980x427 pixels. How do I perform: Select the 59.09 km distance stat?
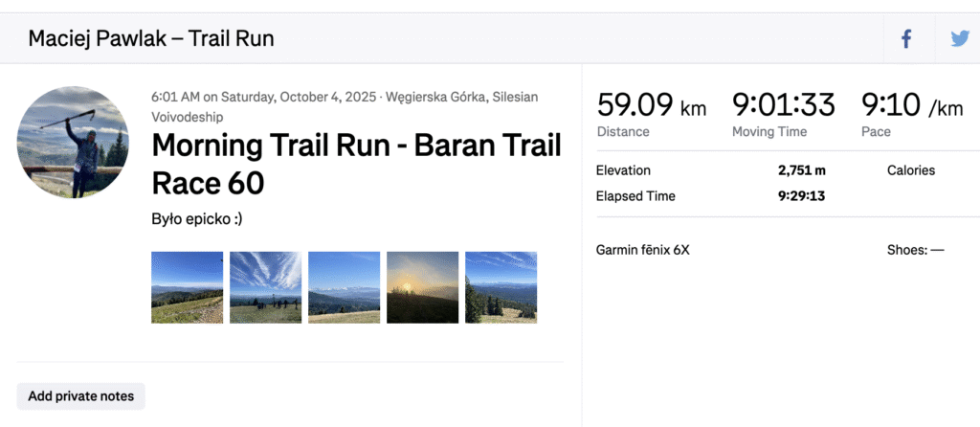pos(651,105)
